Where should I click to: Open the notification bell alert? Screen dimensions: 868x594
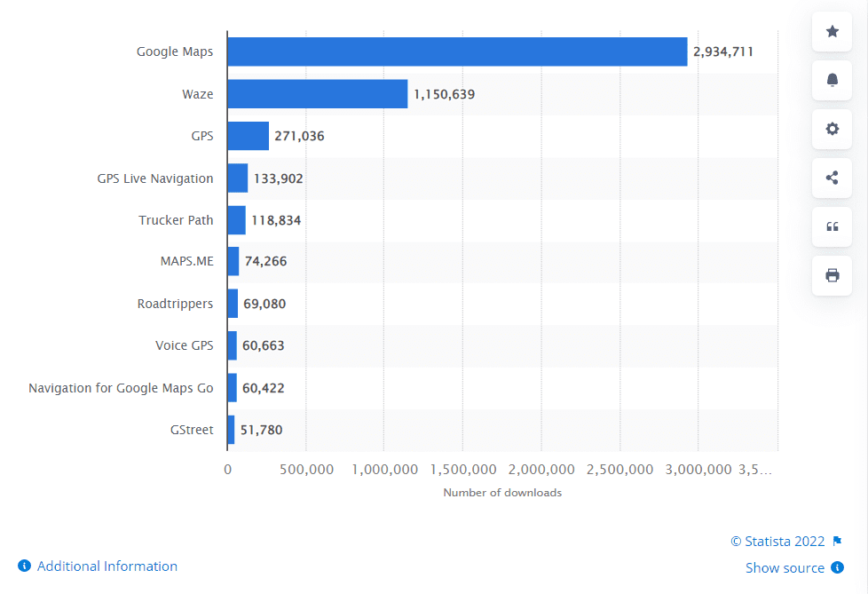(832, 80)
